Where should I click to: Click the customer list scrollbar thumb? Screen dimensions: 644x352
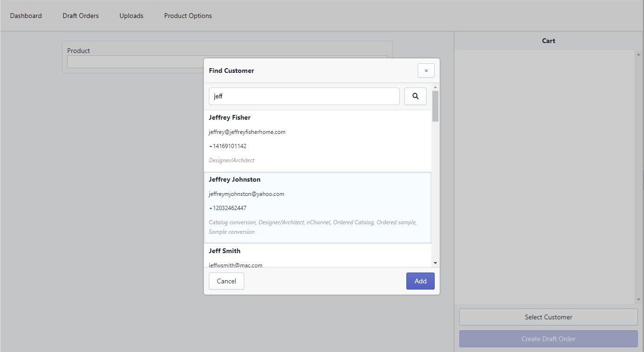(435, 106)
